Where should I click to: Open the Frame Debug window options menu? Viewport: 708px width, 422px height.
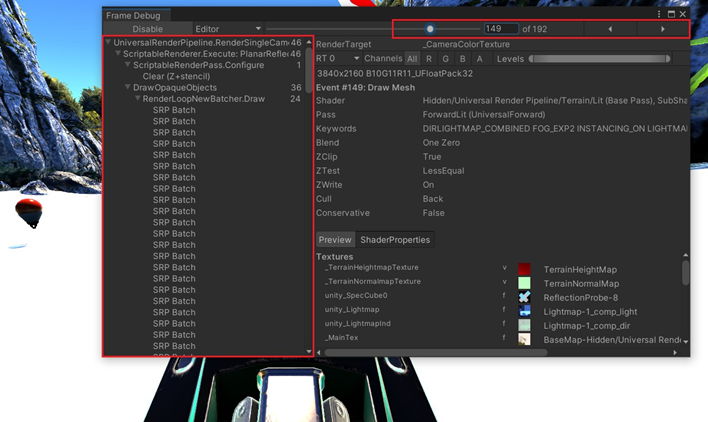659,14
